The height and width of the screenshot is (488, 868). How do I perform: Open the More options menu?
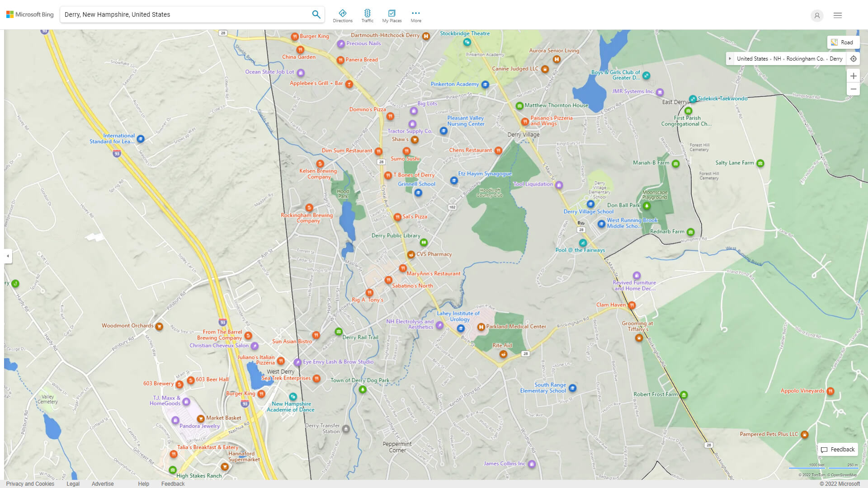click(415, 16)
